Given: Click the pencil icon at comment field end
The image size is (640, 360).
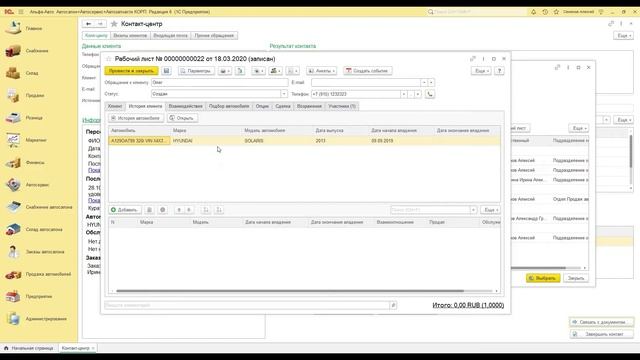Looking at the screenshot, I should pos(393,305).
